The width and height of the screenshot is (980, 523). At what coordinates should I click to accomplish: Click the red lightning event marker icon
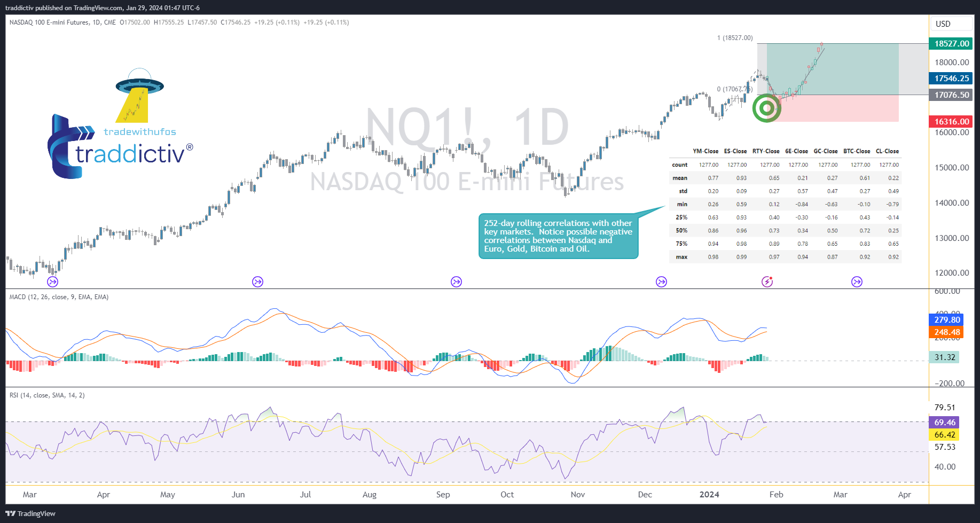(767, 282)
